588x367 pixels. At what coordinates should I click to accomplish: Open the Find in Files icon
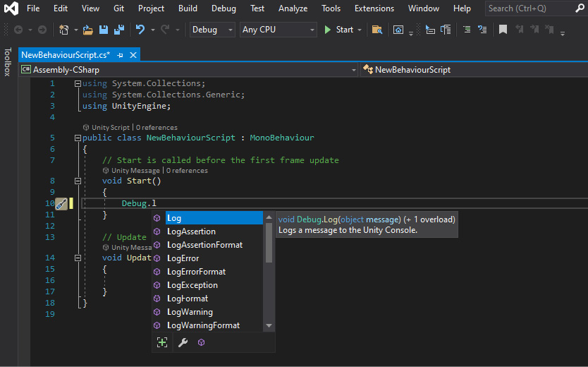377,30
